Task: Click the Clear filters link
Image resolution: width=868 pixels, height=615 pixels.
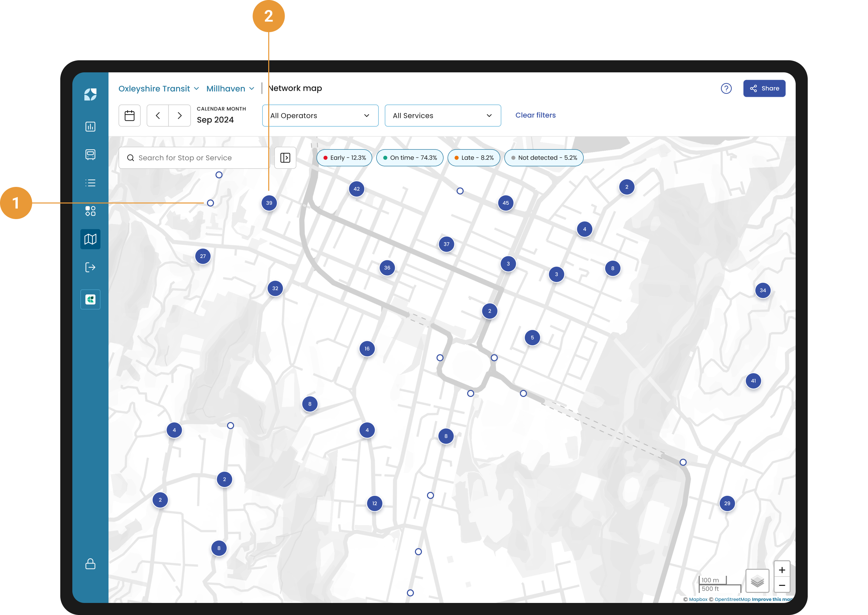Action: coord(535,115)
